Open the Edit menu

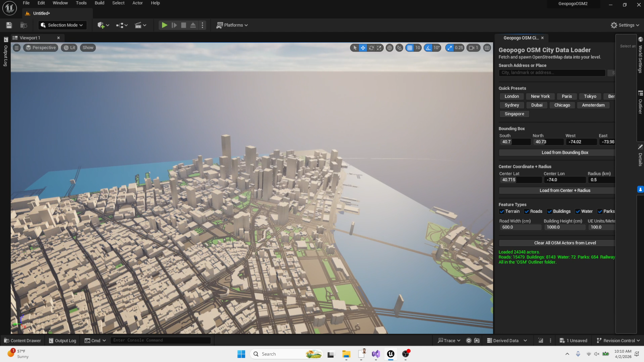41,3
